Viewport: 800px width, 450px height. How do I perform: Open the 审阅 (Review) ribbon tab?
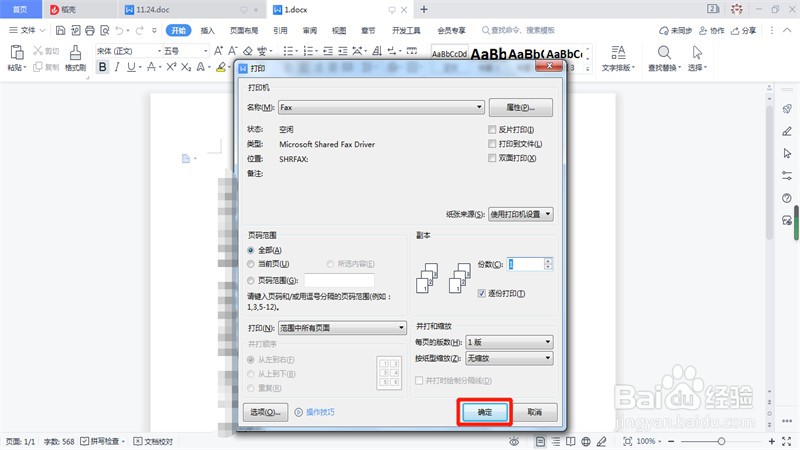(x=310, y=31)
